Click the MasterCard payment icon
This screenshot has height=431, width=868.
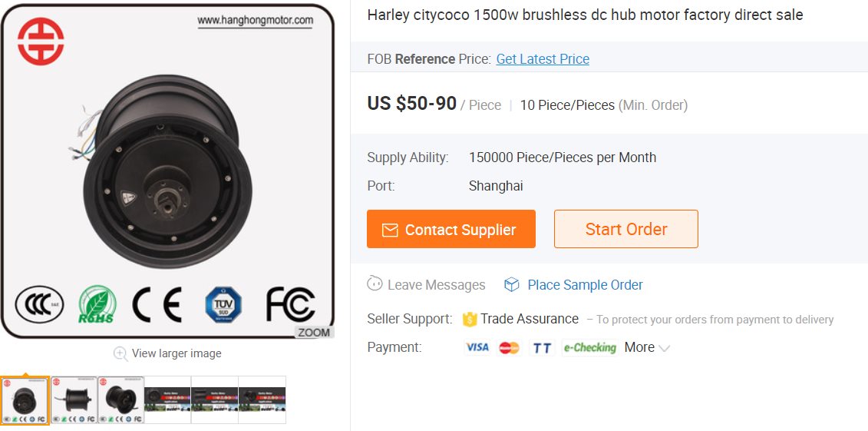(510, 347)
